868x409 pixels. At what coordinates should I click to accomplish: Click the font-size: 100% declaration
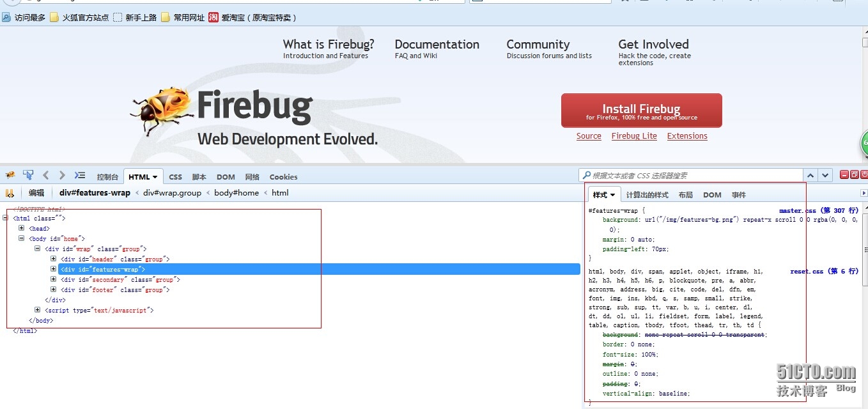630,354
